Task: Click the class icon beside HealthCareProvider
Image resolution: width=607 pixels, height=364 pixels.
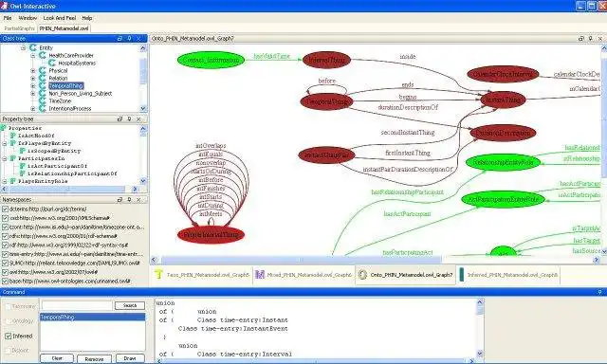Action: (x=43, y=55)
